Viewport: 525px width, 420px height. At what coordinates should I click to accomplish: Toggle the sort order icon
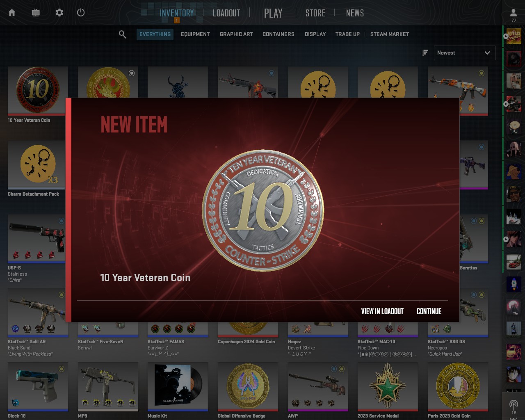425,52
